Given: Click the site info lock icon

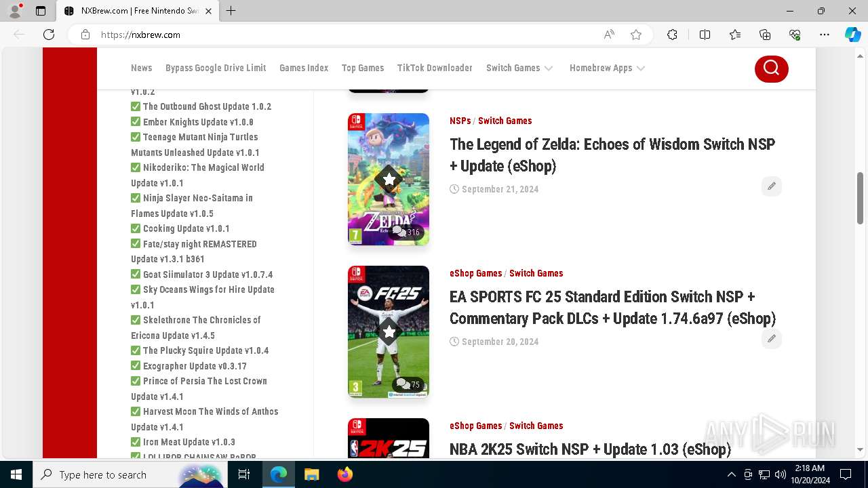Looking at the screenshot, I should click(x=85, y=35).
